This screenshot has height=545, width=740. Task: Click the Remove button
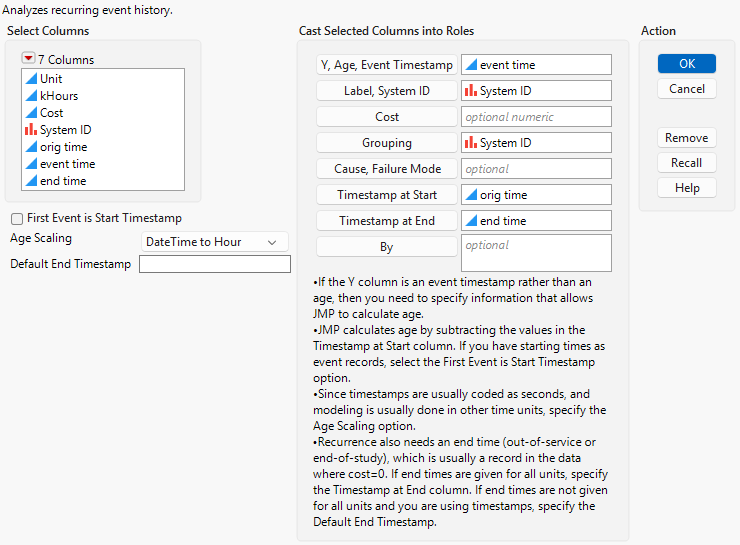tap(686, 138)
